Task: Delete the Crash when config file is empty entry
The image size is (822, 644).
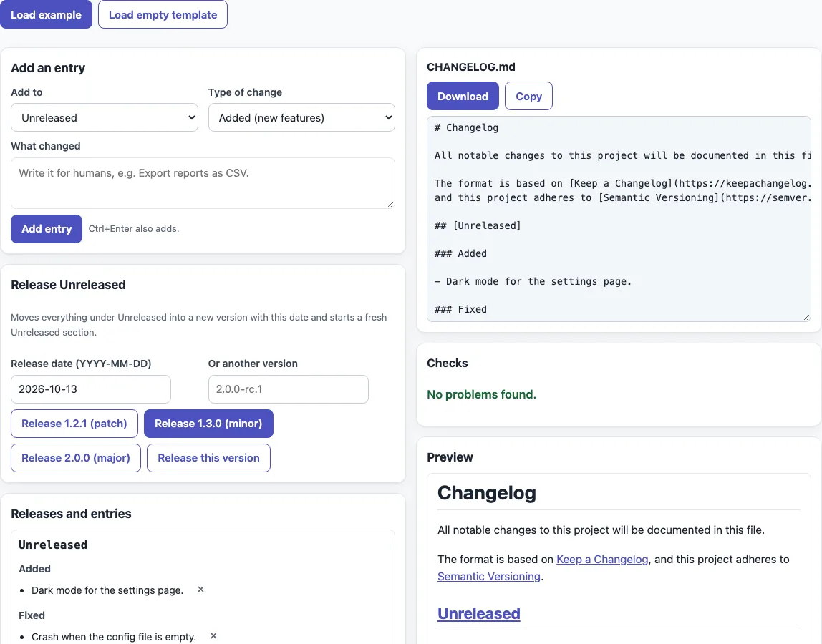Action: (x=213, y=636)
